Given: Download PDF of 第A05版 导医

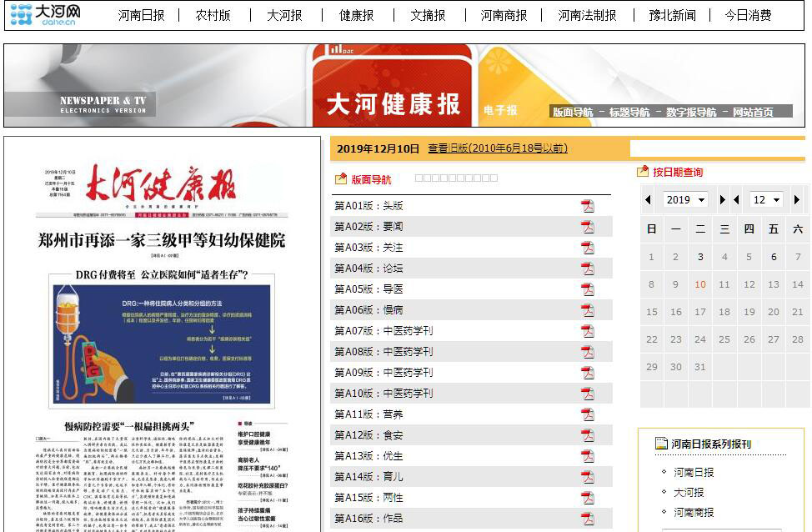Looking at the screenshot, I should tap(588, 289).
